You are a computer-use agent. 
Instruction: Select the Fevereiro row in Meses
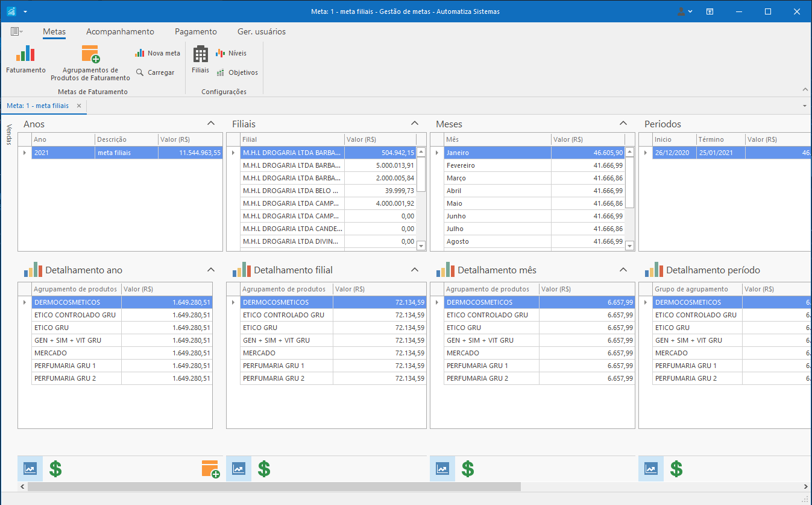coord(497,165)
